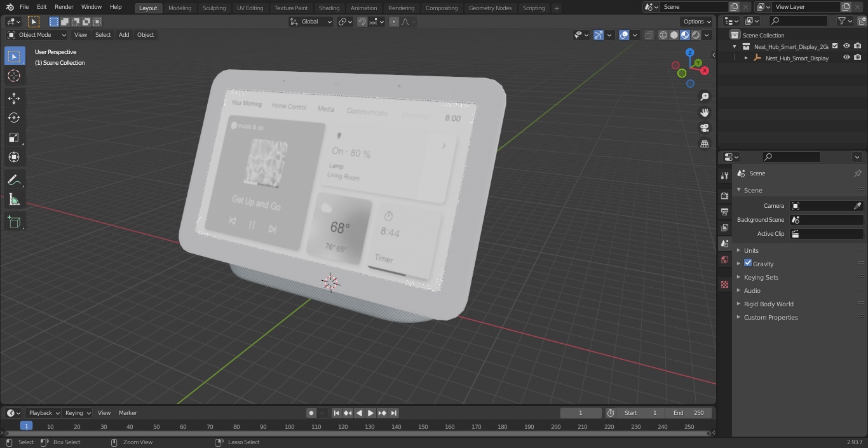
Task: Open the File menu
Action: click(x=24, y=7)
